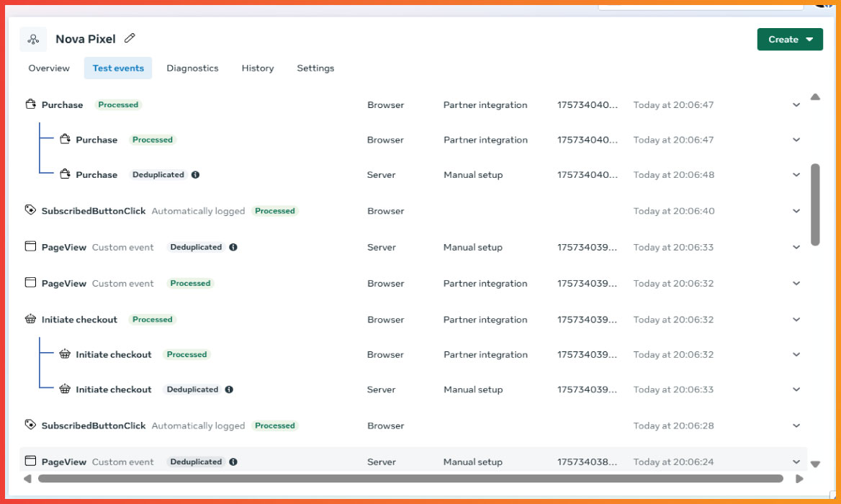
Task: Click the cart icon on the Server Initiate checkout row
Action: click(65, 389)
